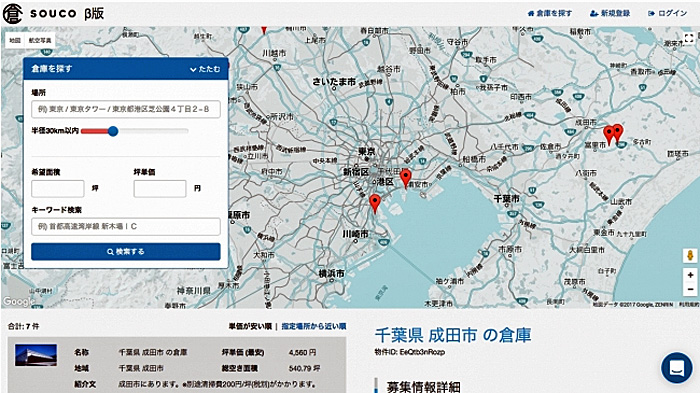
Task: Click the 場所 location input field
Action: [126, 109]
